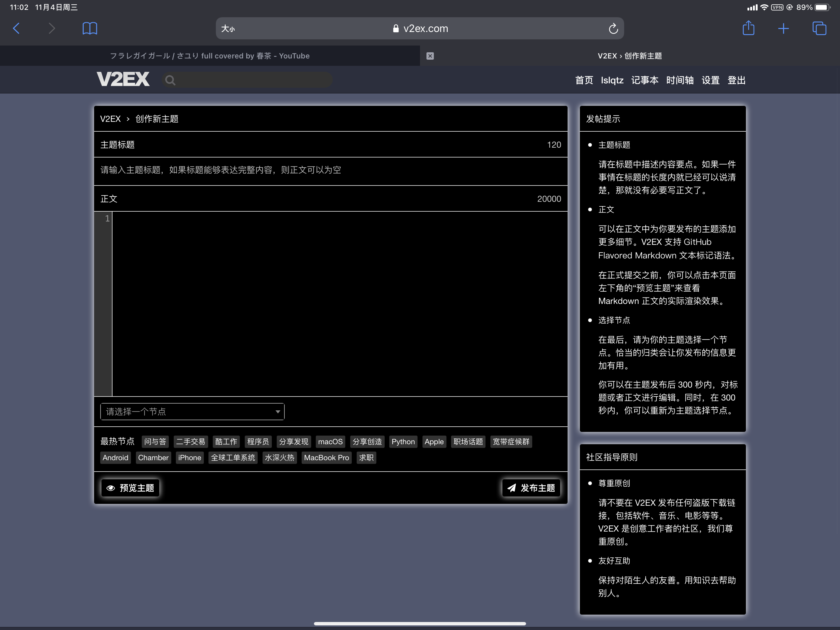
Task: Click the 预览主题 preview button
Action: click(x=130, y=488)
